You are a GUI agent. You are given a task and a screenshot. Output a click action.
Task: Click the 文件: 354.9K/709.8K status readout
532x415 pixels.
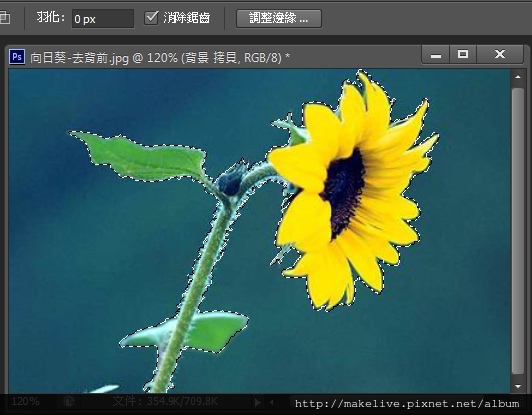pyautogui.click(x=165, y=402)
